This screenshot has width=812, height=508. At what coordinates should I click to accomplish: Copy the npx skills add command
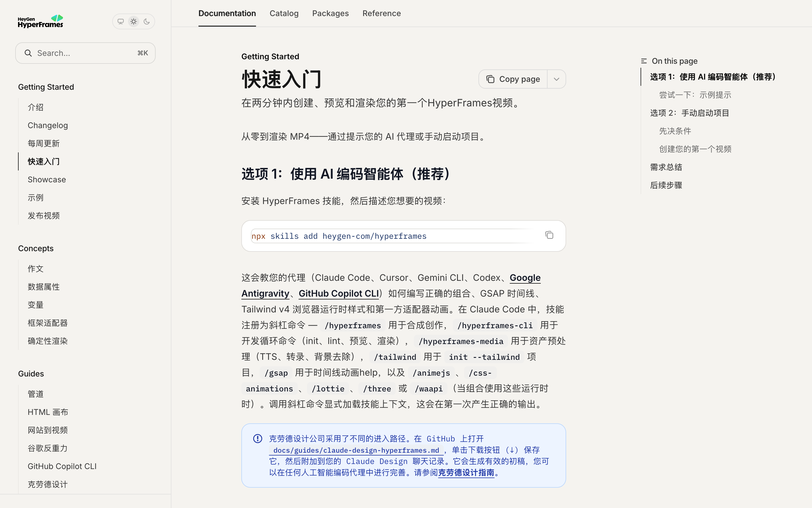pos(549,235)
